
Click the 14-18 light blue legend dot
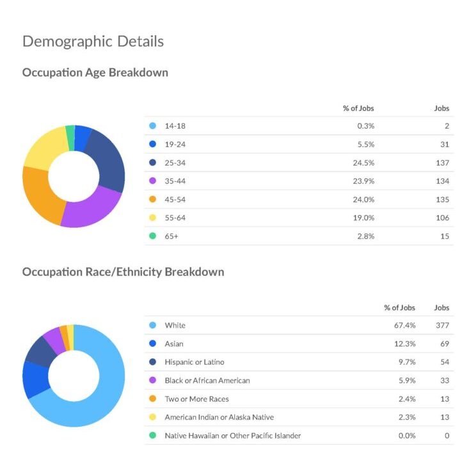(x=152, y=126)
